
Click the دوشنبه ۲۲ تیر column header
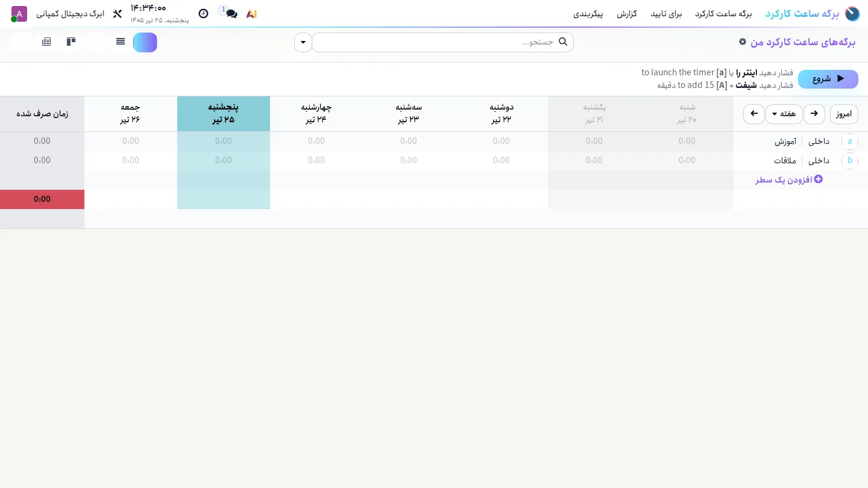point(502,113)
